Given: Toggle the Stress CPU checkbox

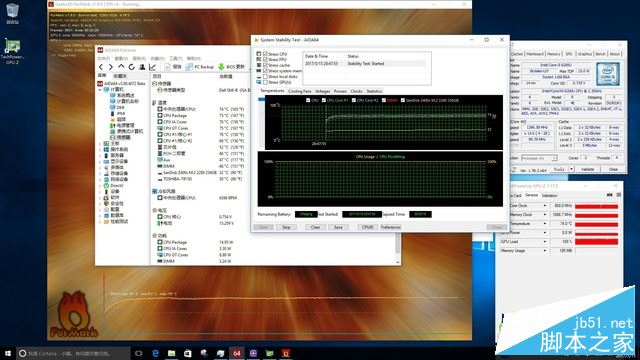Looking at the screenshot, I should click(265, 54).
